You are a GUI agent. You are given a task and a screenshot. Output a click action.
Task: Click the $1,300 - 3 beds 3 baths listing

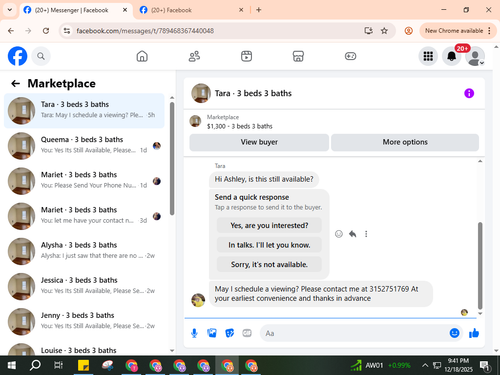point(239,126)
